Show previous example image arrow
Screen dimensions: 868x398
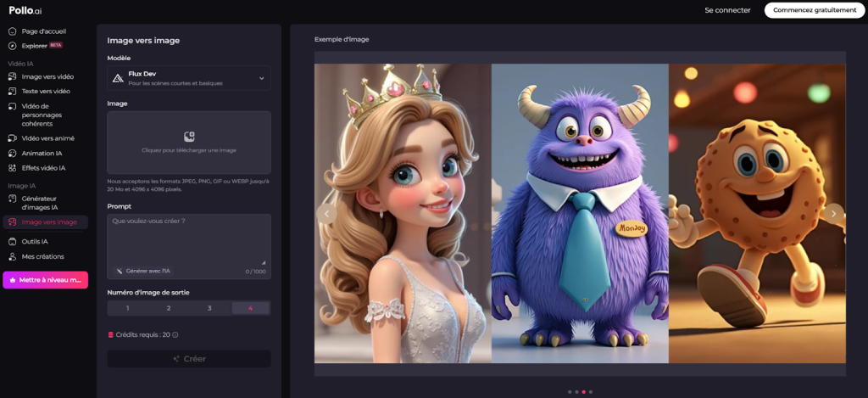(326, 213)
